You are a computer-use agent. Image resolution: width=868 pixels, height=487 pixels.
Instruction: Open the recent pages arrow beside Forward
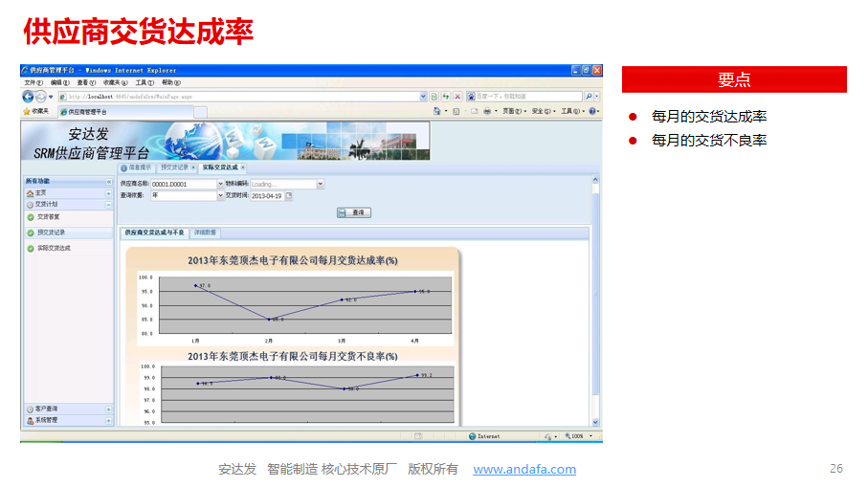[51, 97]
